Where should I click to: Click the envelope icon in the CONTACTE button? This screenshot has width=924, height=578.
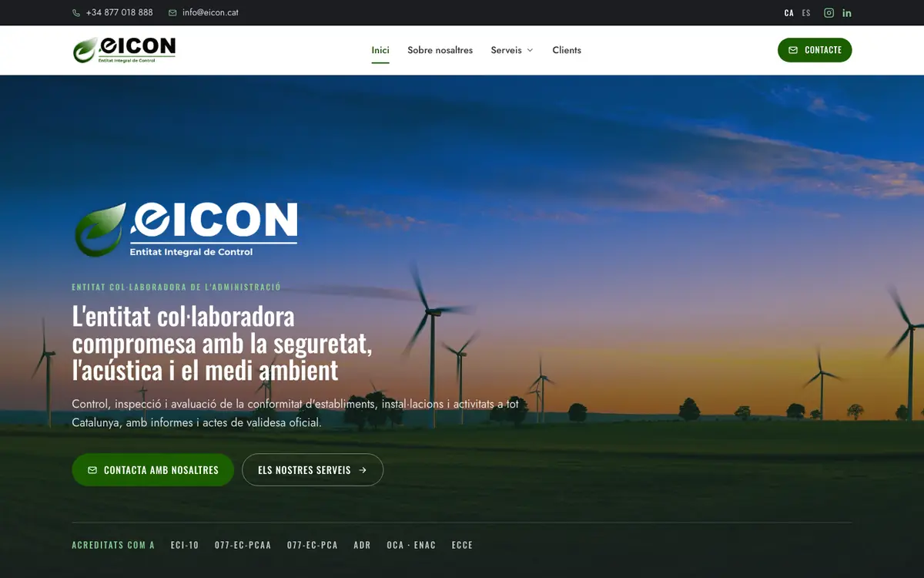[x=793, y=50]
